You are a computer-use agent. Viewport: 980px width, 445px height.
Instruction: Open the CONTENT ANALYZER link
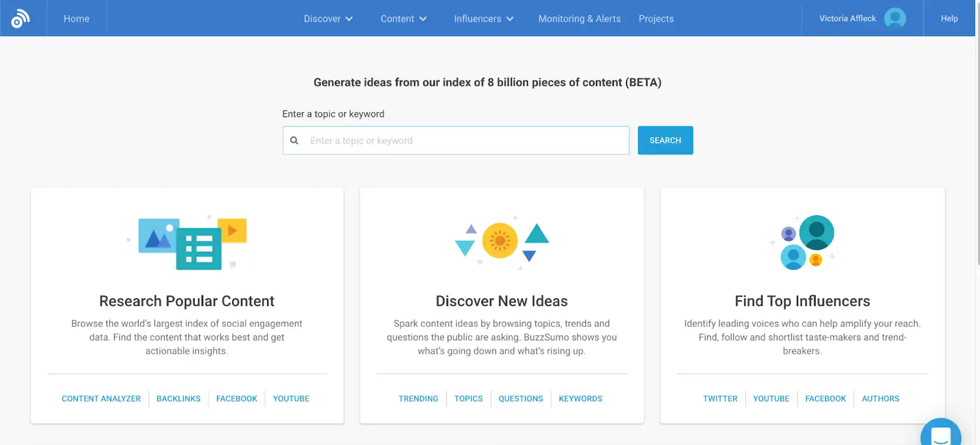(x=101, y=398)
